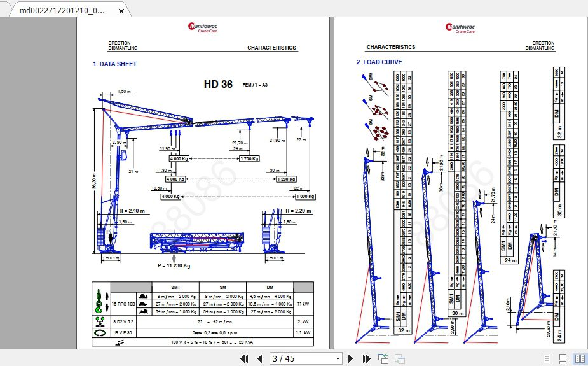Click the 'SM1' column header in table

click(x=175, y=287)
